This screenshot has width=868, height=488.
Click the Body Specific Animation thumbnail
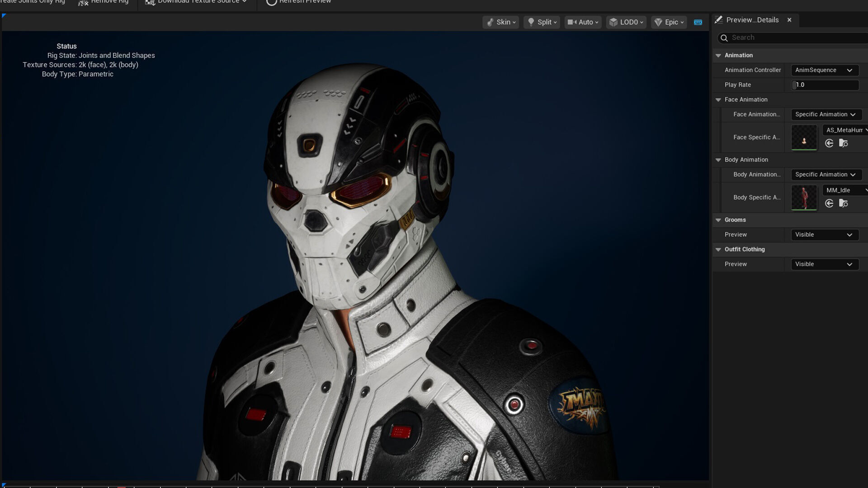coord(804,197)
